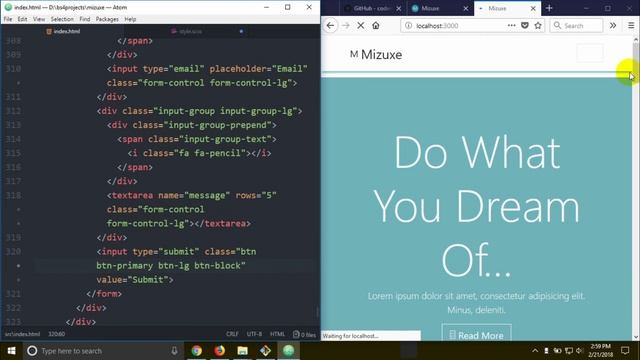This screenshot has width=640, height=360.
Task: Click the Mizuxe brand logo link
Action: 376,54
